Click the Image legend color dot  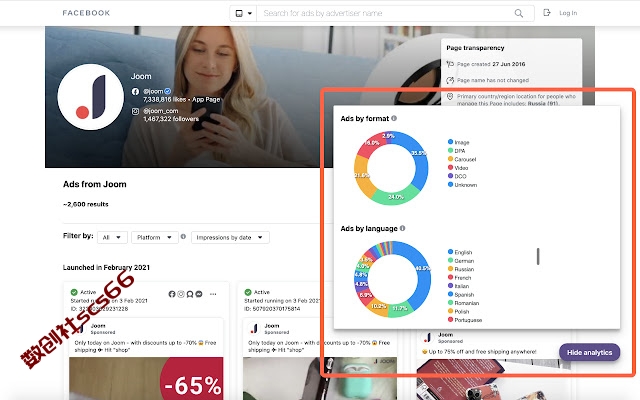pos(450,142)
